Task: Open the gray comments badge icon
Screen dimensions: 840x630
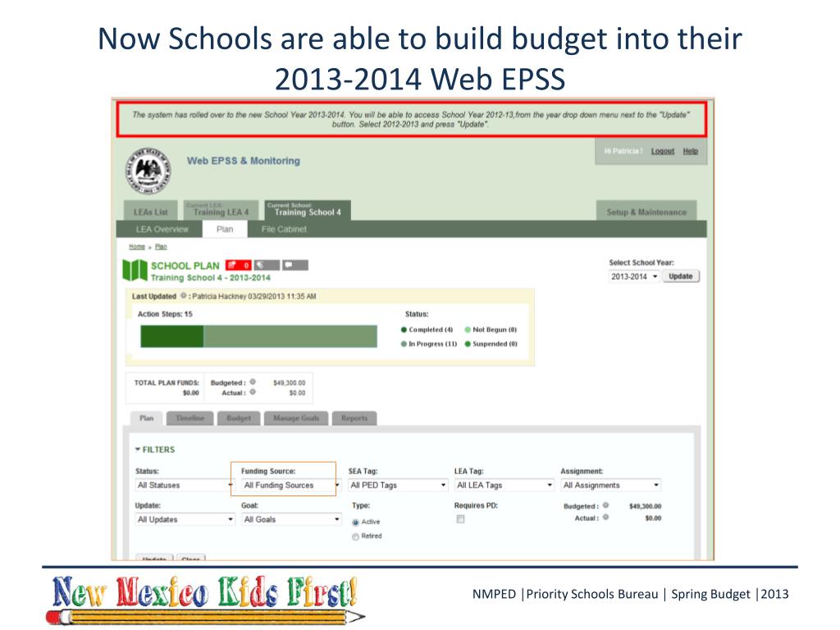Action: coord(295,265)
